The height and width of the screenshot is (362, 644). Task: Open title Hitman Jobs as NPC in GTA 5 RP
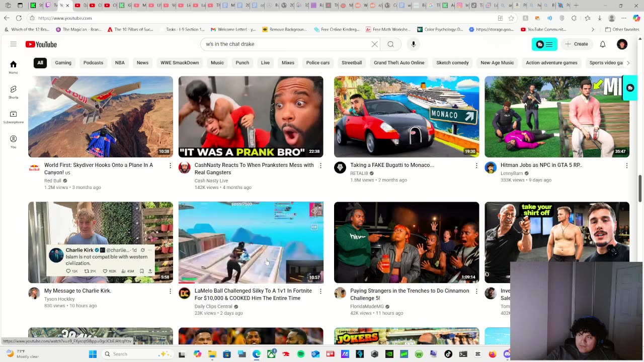point(541,165)
